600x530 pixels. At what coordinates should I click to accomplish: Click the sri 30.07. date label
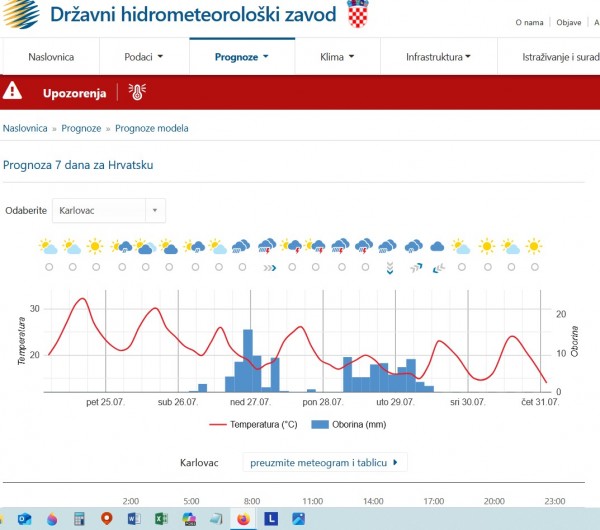pos(468,402)
